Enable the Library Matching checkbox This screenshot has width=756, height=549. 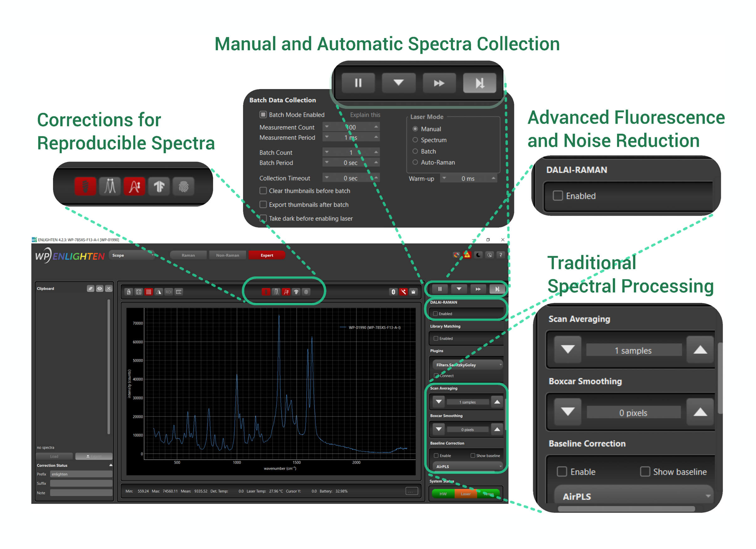pyautogui.click(x=436, y=339)
